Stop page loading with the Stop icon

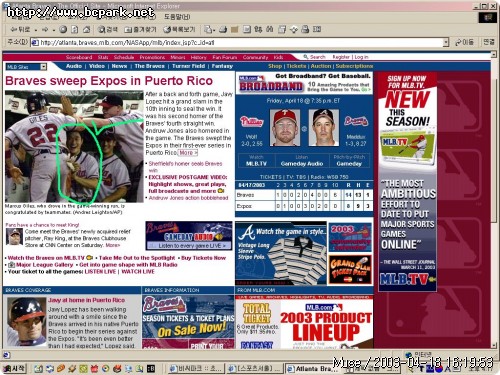(x=63, y=30)
